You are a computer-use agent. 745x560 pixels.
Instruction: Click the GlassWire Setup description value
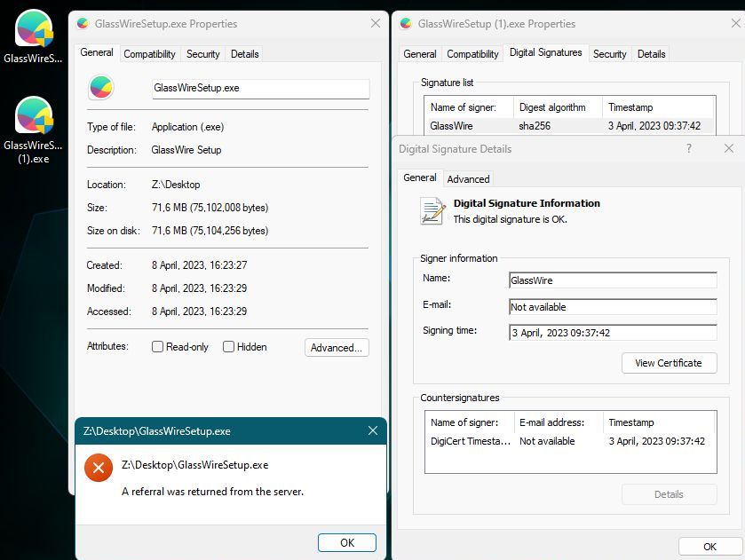click(x=186, y=150)
